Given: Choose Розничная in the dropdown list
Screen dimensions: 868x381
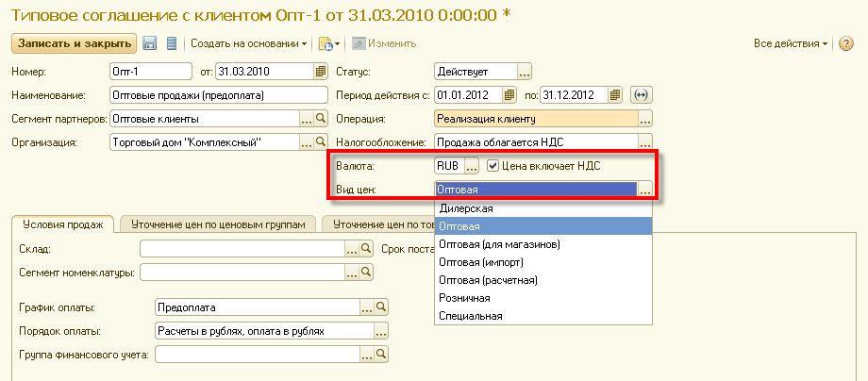Looking at the screenshot, I should [464, 298].
